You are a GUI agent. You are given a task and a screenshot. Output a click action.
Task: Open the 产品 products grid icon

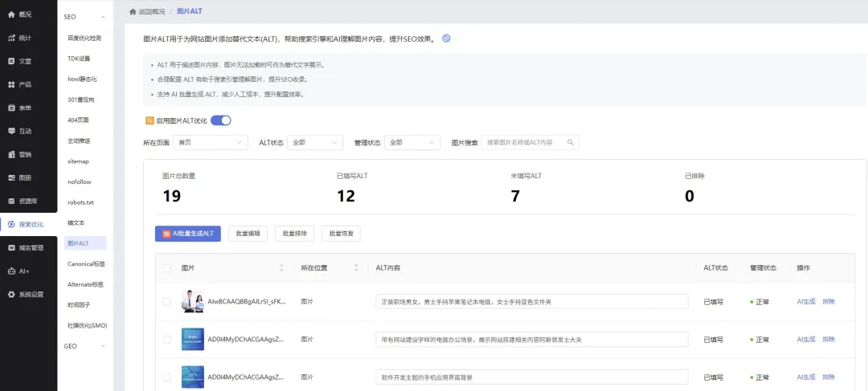[11, 84]
